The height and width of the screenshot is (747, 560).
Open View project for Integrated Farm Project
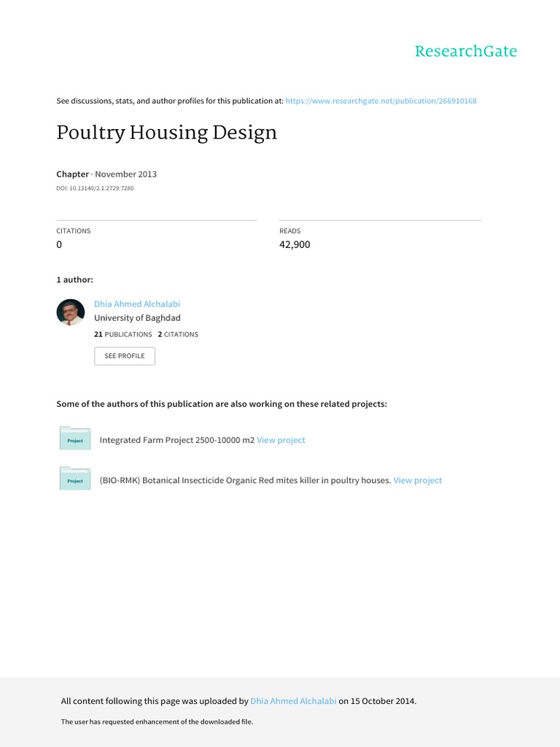(x=281, y=441)
